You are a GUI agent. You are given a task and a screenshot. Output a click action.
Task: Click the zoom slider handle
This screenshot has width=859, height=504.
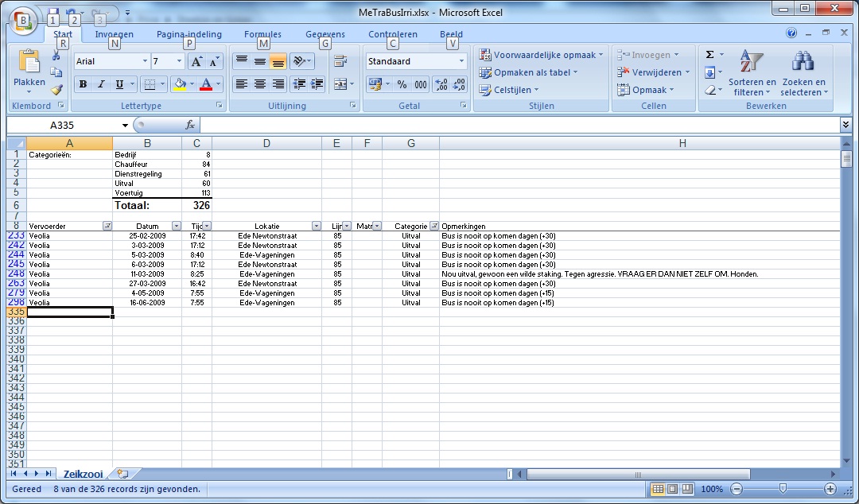click(x=783, y=489)
